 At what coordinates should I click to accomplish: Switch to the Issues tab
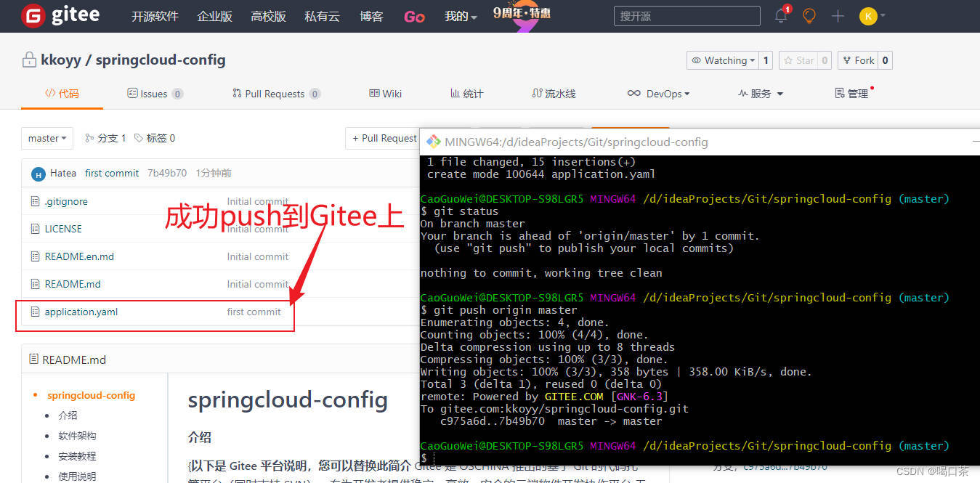tap(155, 94)
